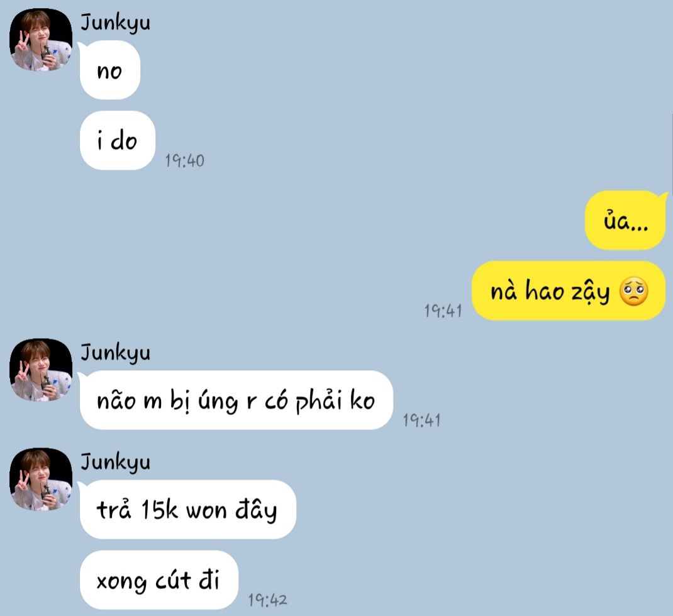Click the 19:40 timestamp next to 'i do'
This screenshot has height=616, width=673.
pos(184,161)
